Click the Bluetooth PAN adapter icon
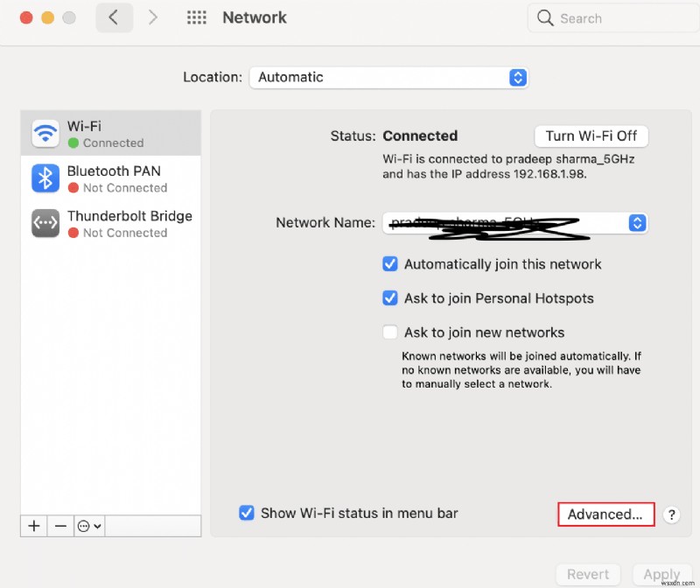This screenshot has height=588, width=700. click(x=45, y=178)
